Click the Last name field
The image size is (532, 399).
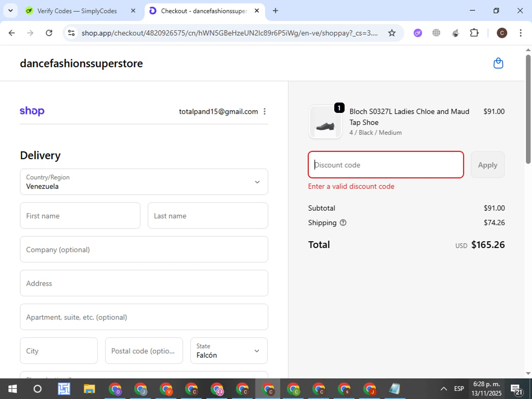(208, 216)
